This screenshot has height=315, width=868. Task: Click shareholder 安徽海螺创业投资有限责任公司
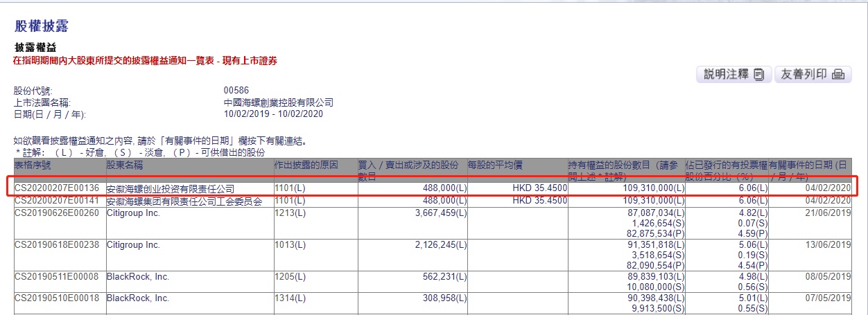pos(171,188)
